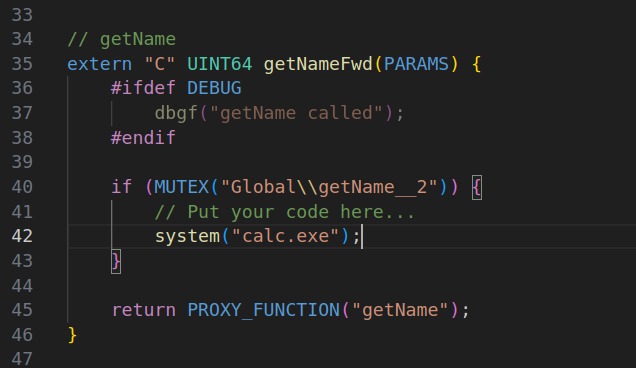Screen dimensions: 636x368
Task: Click the DEBUG macro identifier
Action: pyautogui.click(x=214, y=88)
